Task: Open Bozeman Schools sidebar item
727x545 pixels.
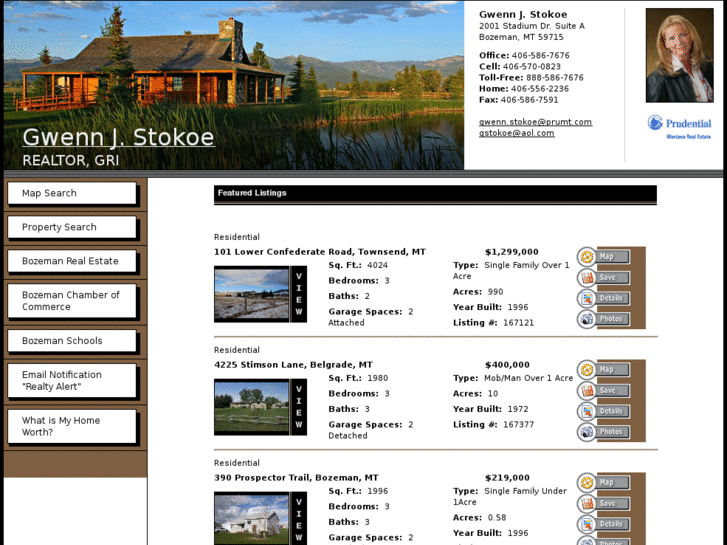Action: point(72,340)
